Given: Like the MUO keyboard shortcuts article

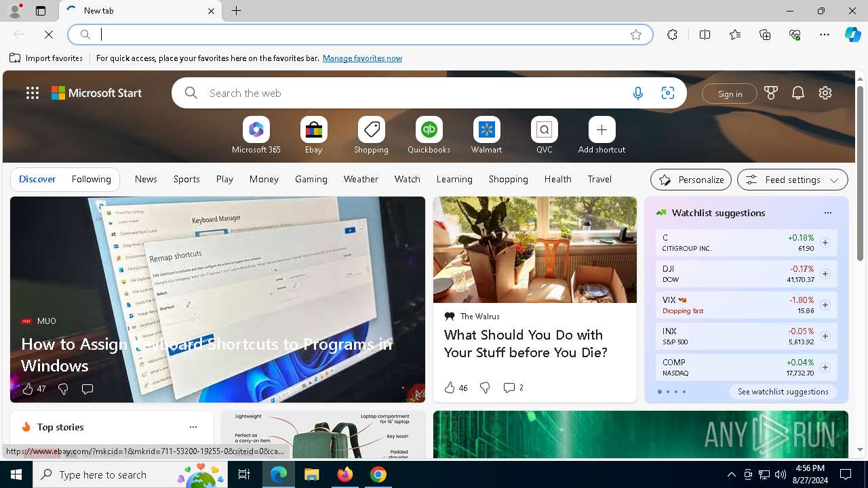Looking at the screenshot, I should [x=34, y=389].
